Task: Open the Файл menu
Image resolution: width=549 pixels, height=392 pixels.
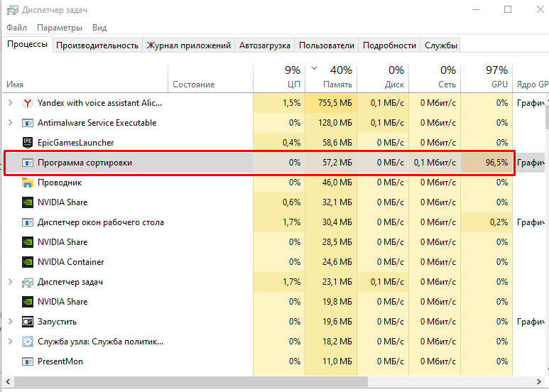Action: [x=16, y=28]
